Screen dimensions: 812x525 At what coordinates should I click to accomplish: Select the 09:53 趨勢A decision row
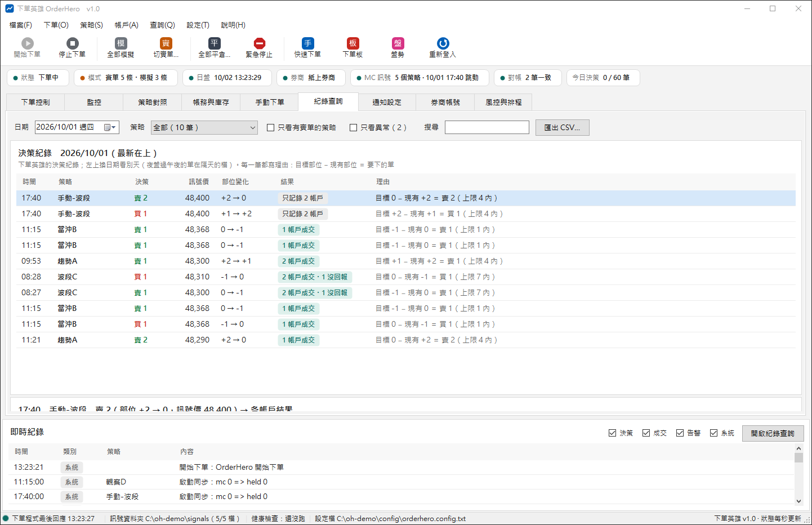click(x=405, y=261)
